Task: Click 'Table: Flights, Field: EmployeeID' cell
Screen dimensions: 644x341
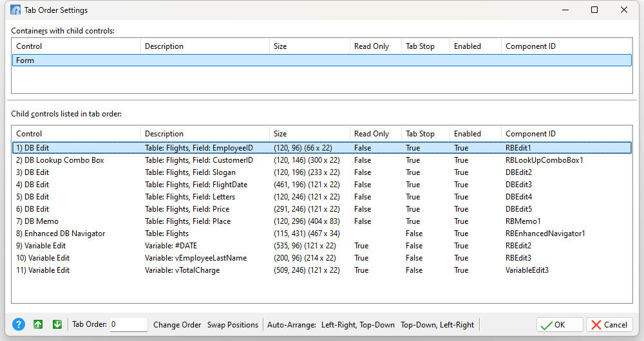Action: [199, 148]
